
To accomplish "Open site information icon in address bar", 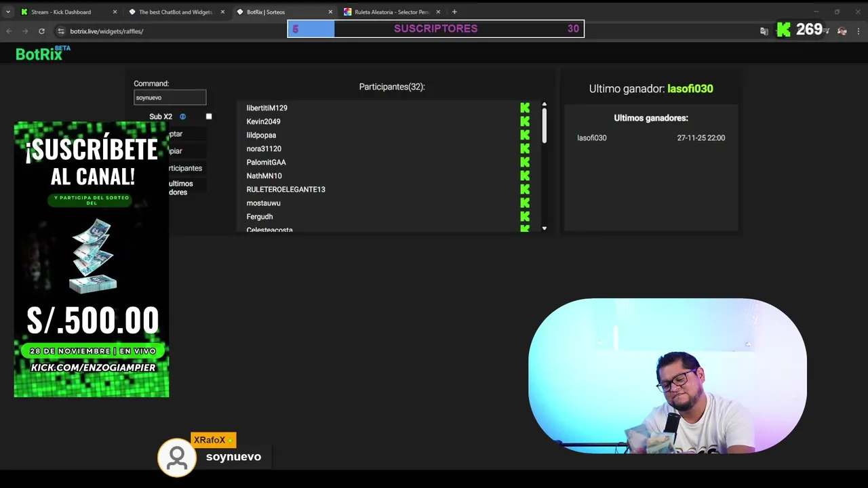I will [x=61, y=31].
